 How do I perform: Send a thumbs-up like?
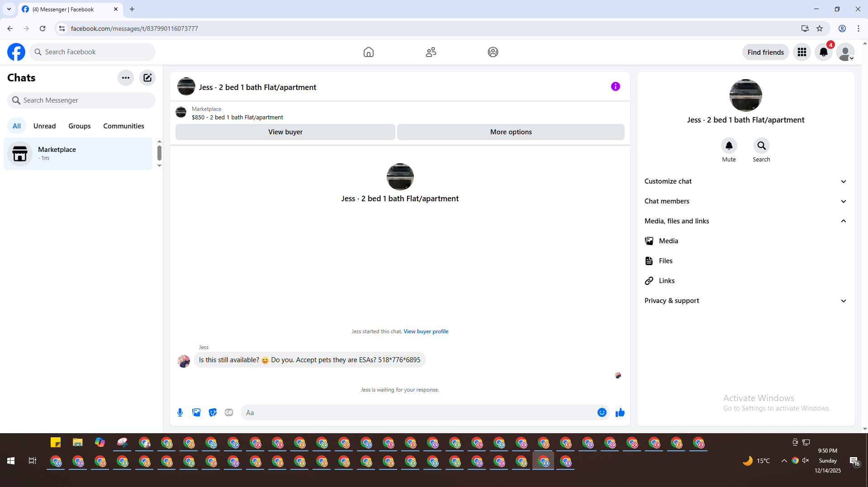point(620,412)
